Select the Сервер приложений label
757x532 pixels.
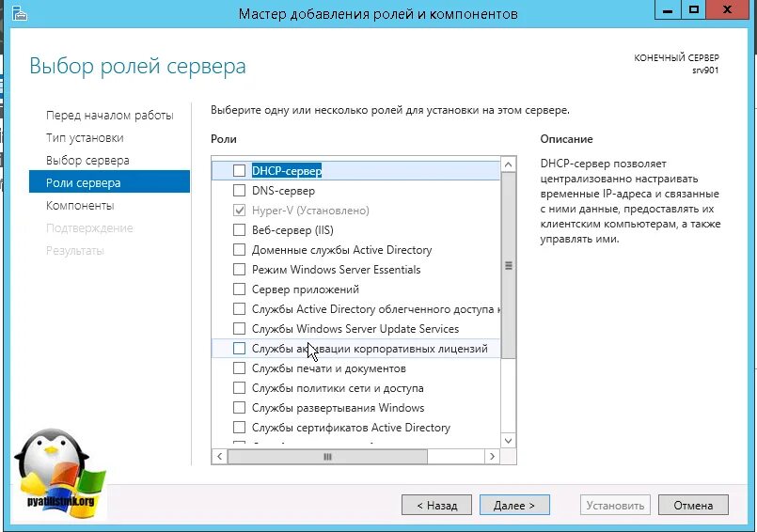[x=306, y=289]
